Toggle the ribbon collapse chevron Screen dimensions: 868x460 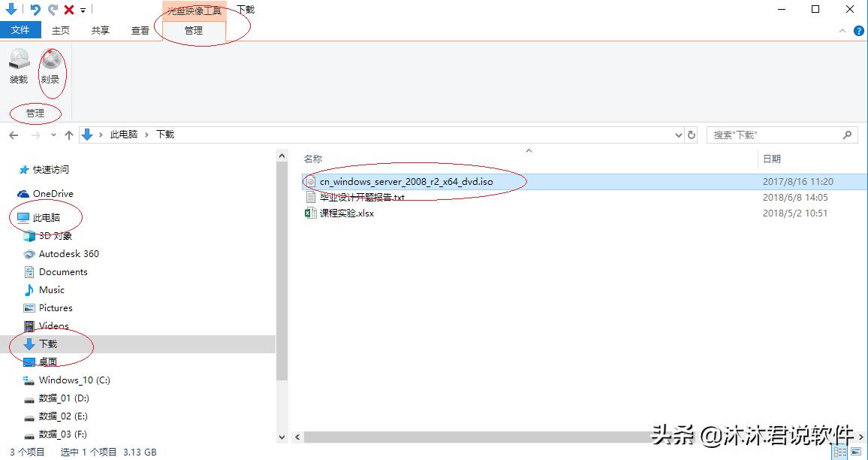coord(842,30)
